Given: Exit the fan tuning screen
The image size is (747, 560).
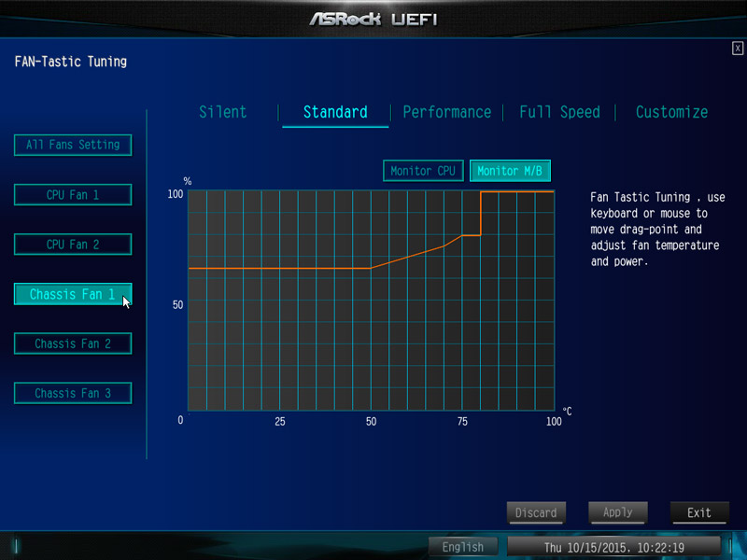Looking at the screenshot, I should 699,512.
